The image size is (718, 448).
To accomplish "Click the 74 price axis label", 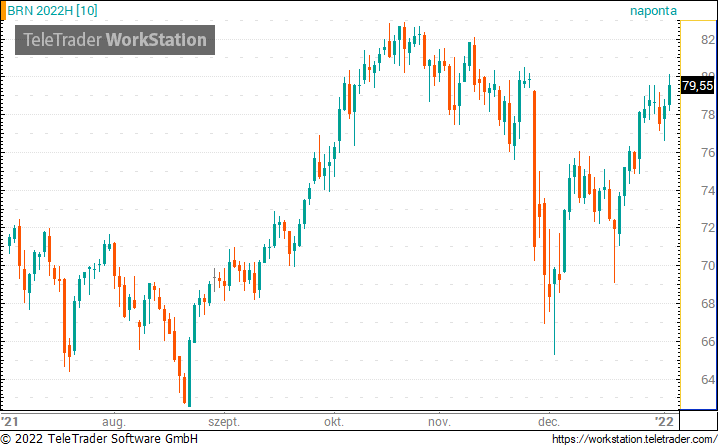I will coord(707,191).
